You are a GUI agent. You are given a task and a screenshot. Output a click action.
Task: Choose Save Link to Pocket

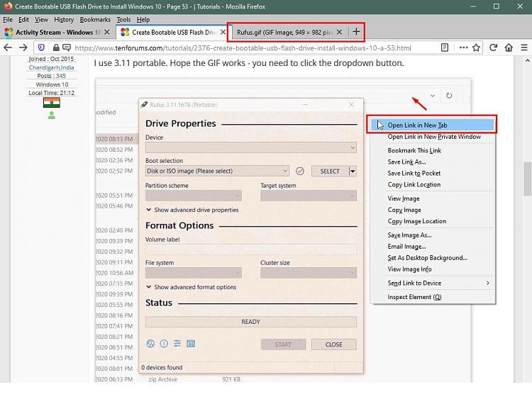click(433, 174)
